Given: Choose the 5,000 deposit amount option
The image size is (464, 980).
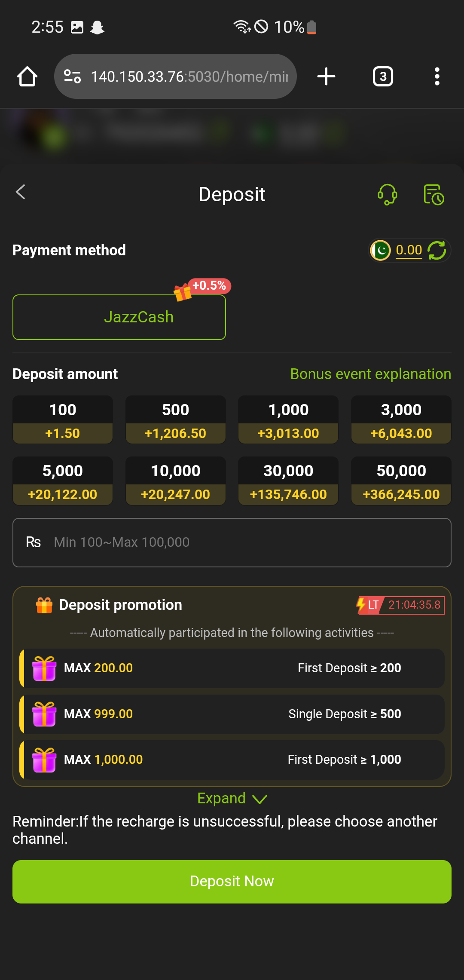Looking at the screenshot, I should click(63, 481).
